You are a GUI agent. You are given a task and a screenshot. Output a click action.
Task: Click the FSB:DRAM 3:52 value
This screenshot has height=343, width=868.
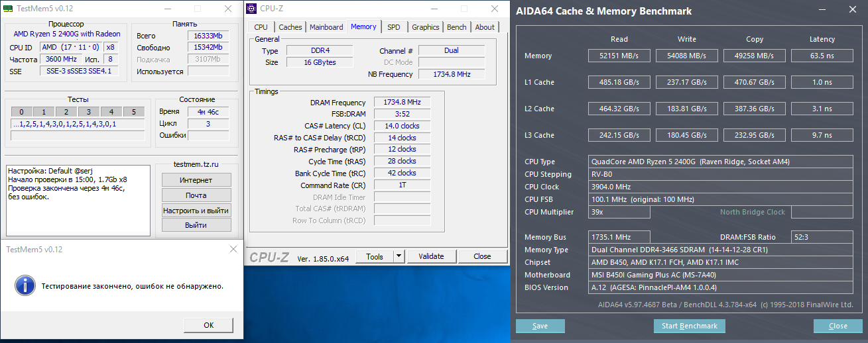403,114
